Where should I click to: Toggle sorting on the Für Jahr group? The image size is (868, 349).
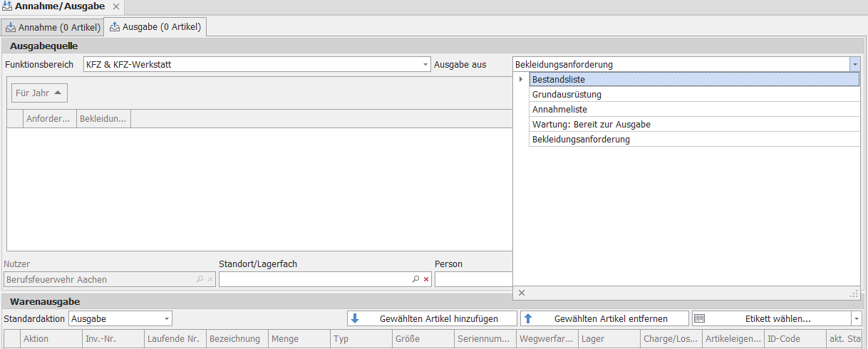coord(38,93)
